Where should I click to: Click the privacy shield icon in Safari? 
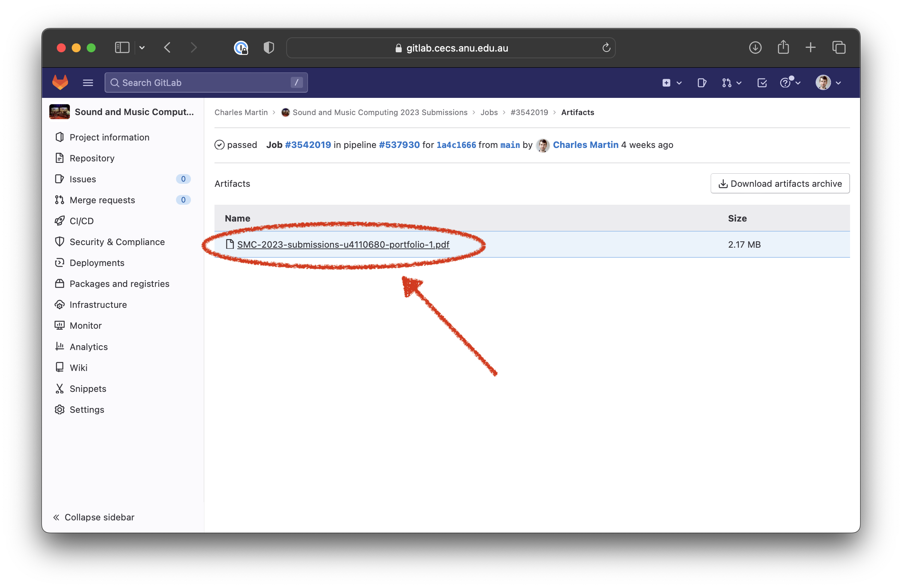click(x=269, y=48)
